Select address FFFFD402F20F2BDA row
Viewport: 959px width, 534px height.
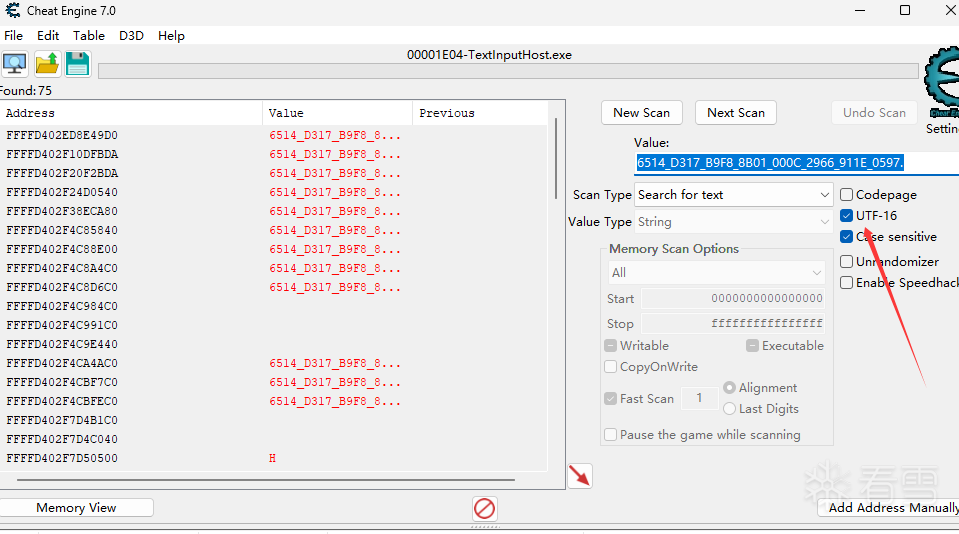pos(273,173)
